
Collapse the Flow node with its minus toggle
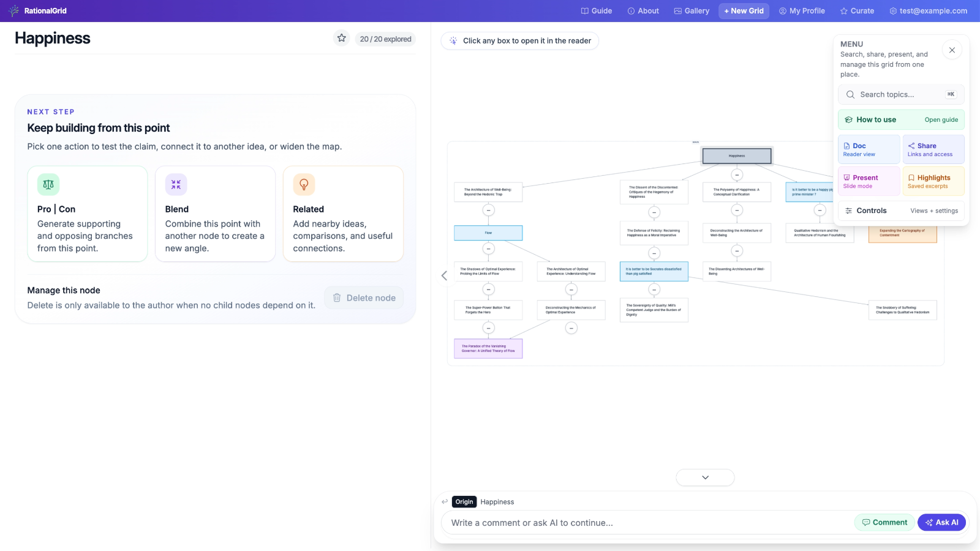(x=488, y=249)
